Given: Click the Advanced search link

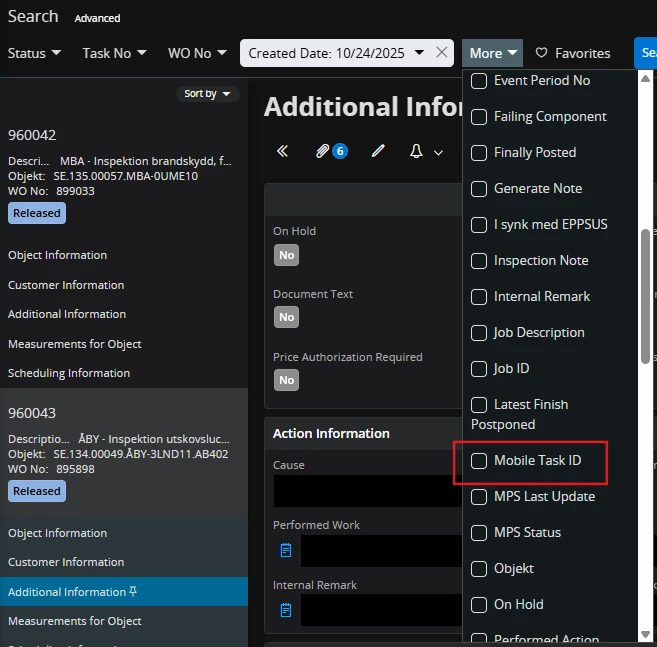Looking at the screenshot, I should 97,18.
